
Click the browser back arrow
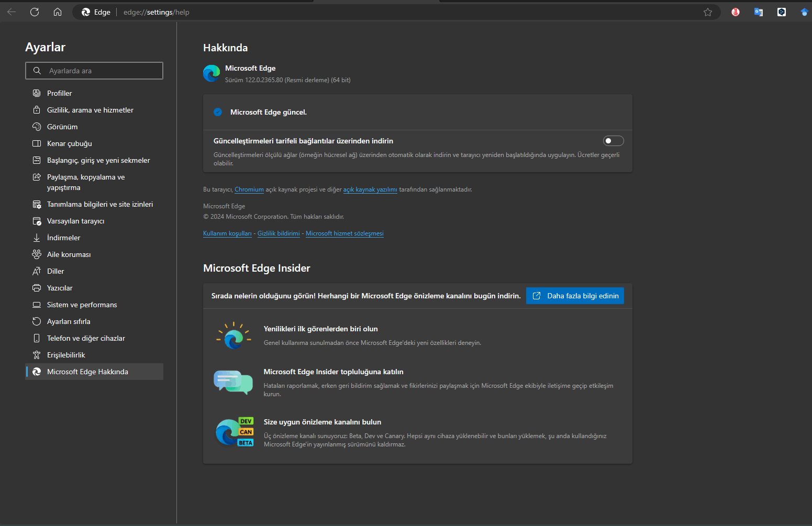[x=12, y=12]
